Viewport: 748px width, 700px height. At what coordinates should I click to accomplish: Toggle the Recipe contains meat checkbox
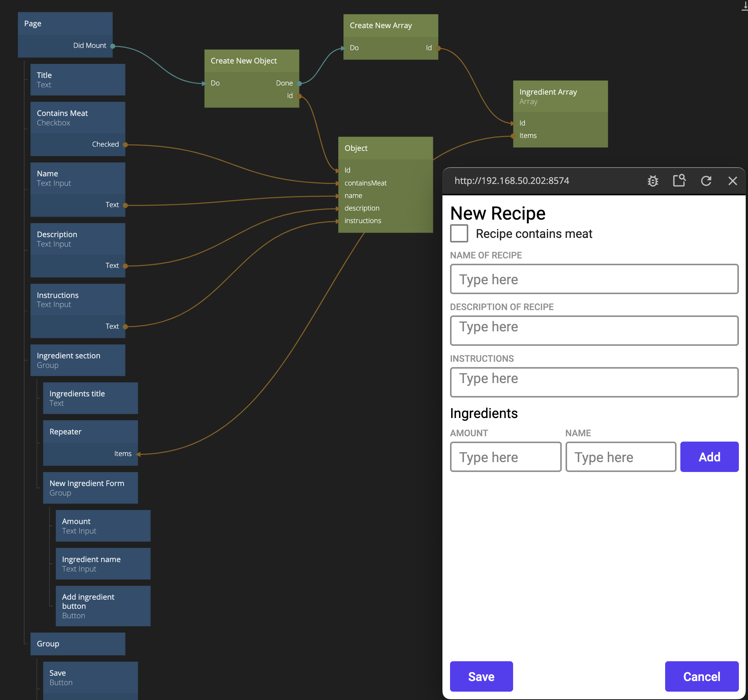click(x=459, y=233)
